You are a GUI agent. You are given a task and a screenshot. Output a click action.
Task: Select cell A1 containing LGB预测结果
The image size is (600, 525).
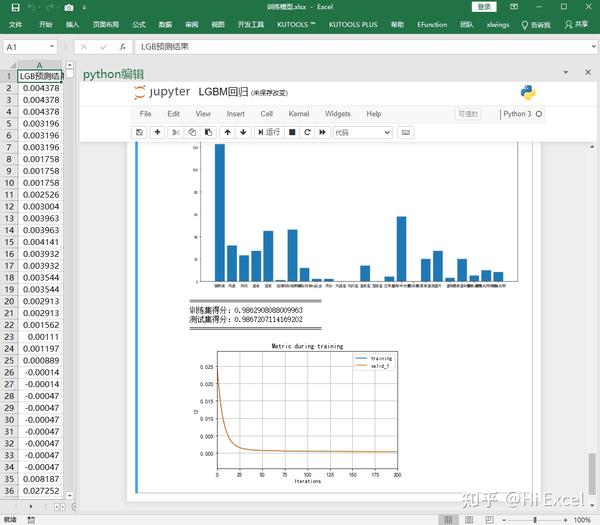pyautogui.click(x=39, y=76)
